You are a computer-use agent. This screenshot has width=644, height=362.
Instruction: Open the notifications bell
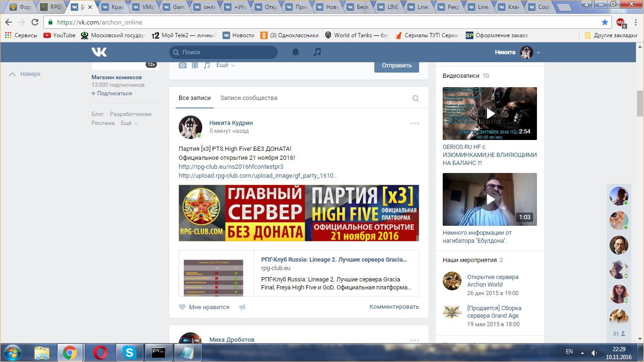pos(296,52)
